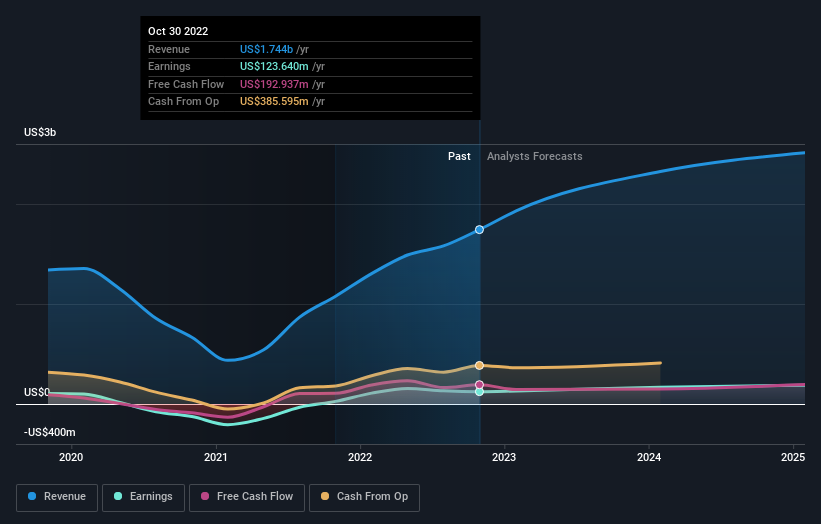Select the pink Free Cash Flow data point

pos(479,385)
